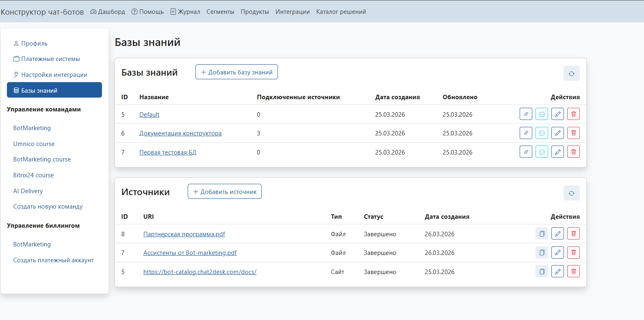Open chat icon for Документация конструктора row
The height and width of the screenshot is (320, 644).
pos(542,133)
